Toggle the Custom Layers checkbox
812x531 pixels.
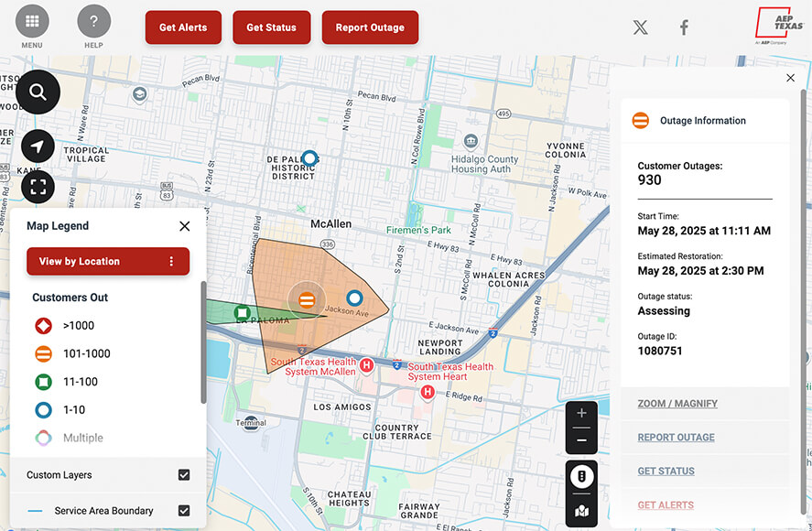tap(184, 475)
